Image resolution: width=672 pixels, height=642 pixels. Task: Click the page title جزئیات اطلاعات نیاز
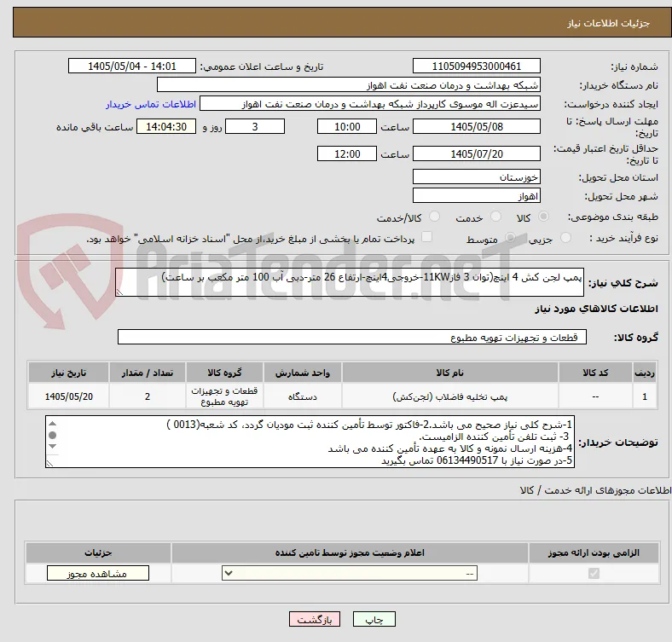point(609,23)
